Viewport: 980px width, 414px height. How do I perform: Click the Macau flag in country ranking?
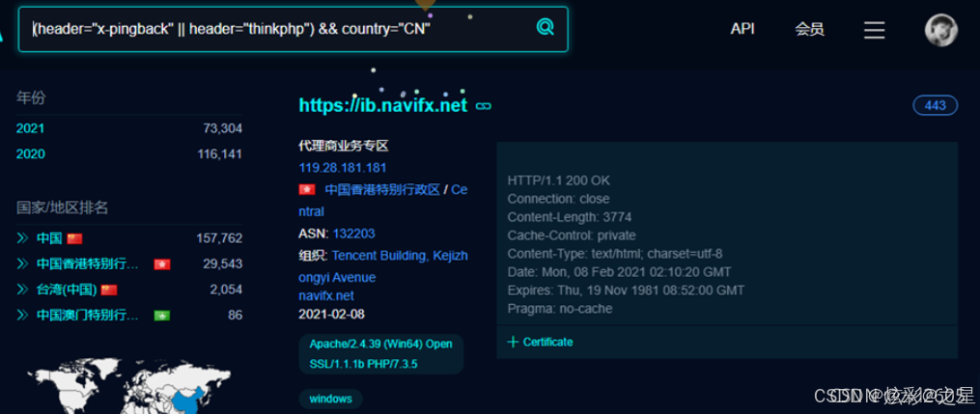coord(162,316)
